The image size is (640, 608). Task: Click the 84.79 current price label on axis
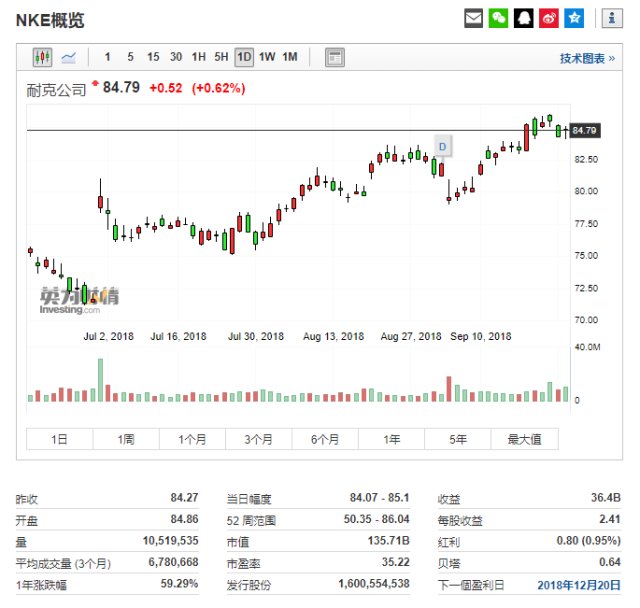coord(585,131)
